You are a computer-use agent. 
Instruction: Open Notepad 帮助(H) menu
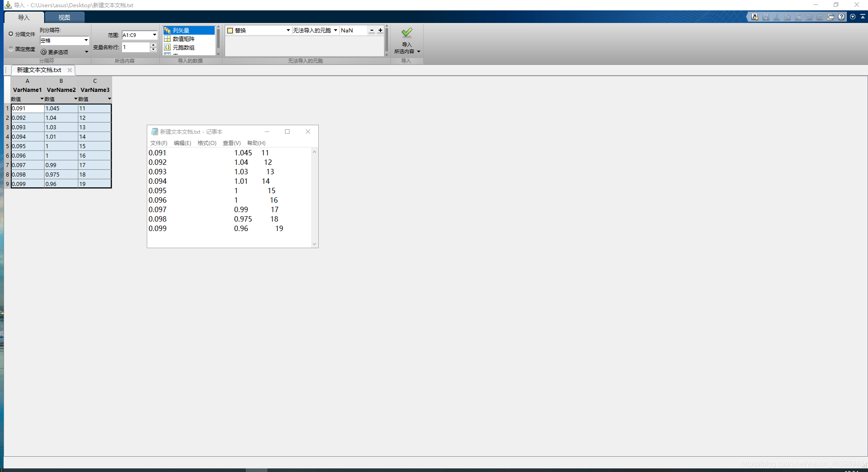(256, 143)
